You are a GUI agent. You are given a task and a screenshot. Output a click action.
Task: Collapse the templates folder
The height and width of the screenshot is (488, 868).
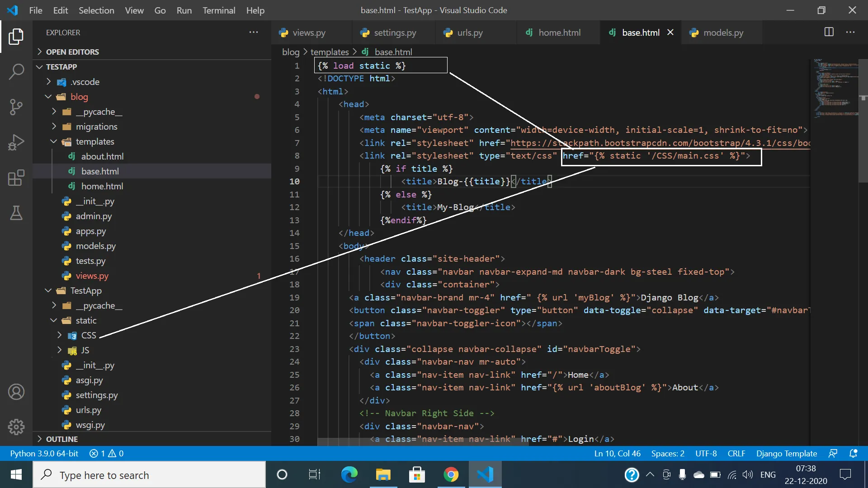click(94, 141)
